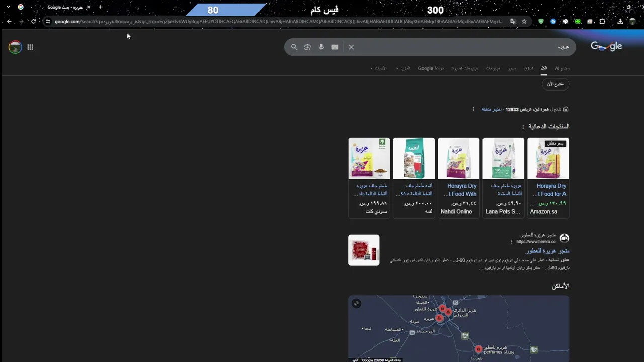Open Chrome profile avatar in toolbar

pyautogui.click(x=633, y=21)
